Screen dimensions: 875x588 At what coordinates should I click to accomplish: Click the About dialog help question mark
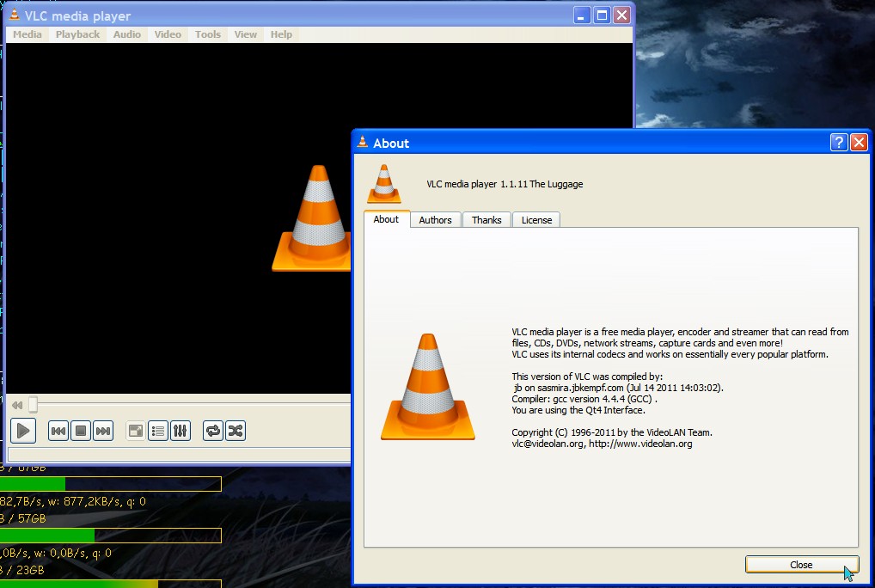tap(839, 143)
